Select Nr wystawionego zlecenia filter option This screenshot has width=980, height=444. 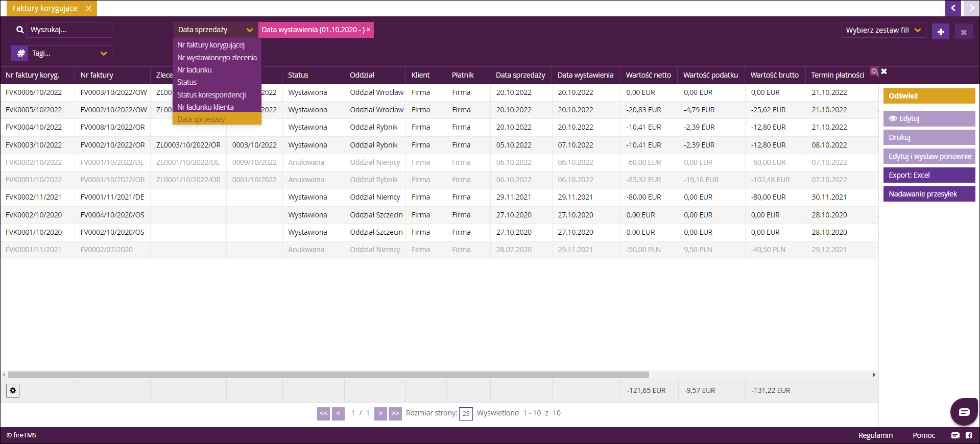[x=217, y=58]
